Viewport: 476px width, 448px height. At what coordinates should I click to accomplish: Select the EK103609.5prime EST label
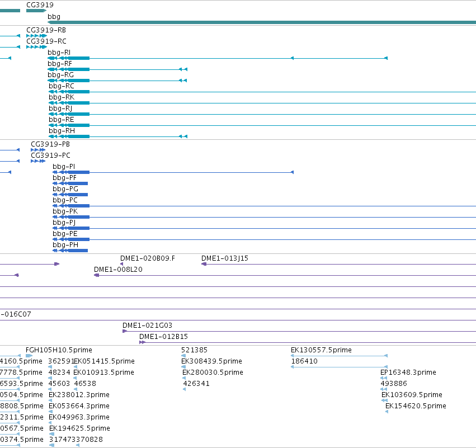(412, 395)
